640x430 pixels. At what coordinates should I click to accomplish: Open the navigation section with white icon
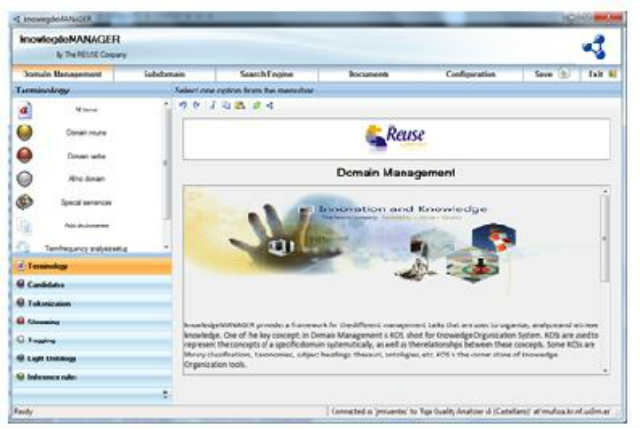92,340
